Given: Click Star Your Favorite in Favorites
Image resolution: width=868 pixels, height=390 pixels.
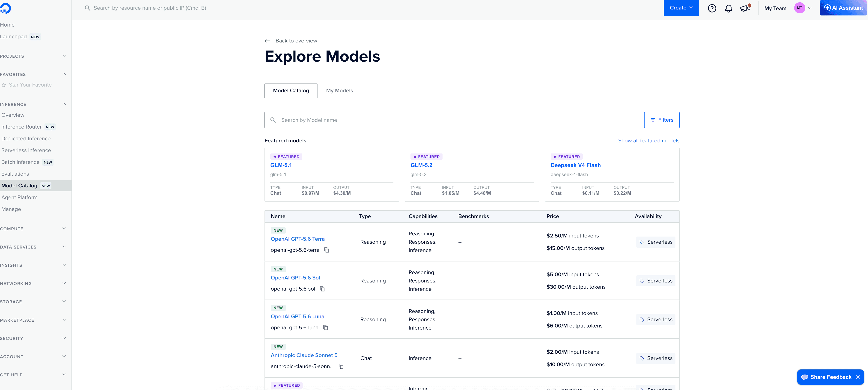Looking at the screenshot, I should [30, 85].
